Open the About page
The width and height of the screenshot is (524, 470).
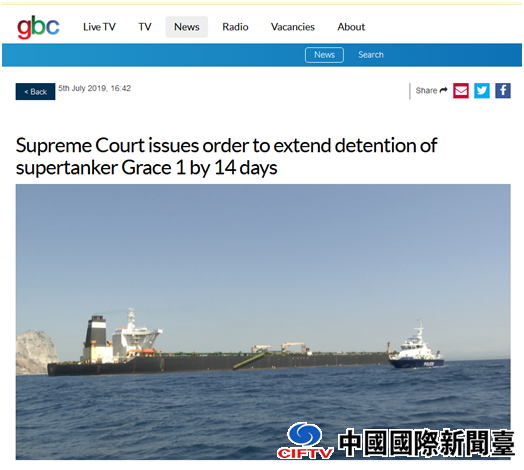pos(351,27)
